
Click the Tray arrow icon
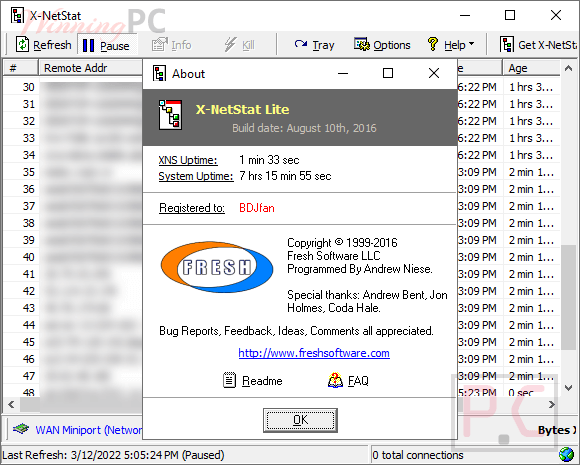[x=301, y=44]
